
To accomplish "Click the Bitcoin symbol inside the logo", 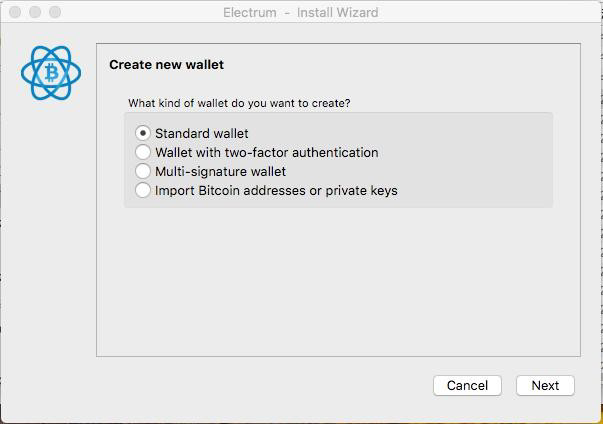I will (51, 73).
